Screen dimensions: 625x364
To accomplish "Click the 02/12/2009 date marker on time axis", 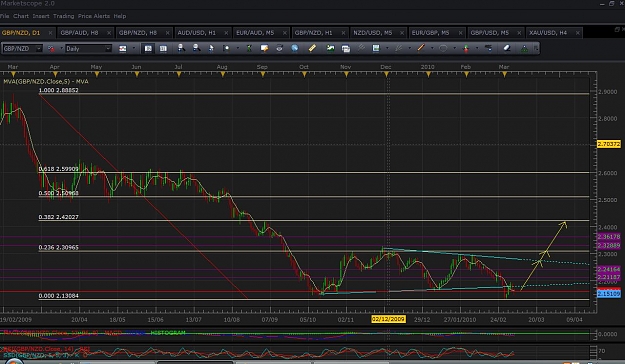I will click(x=388, y=319).
